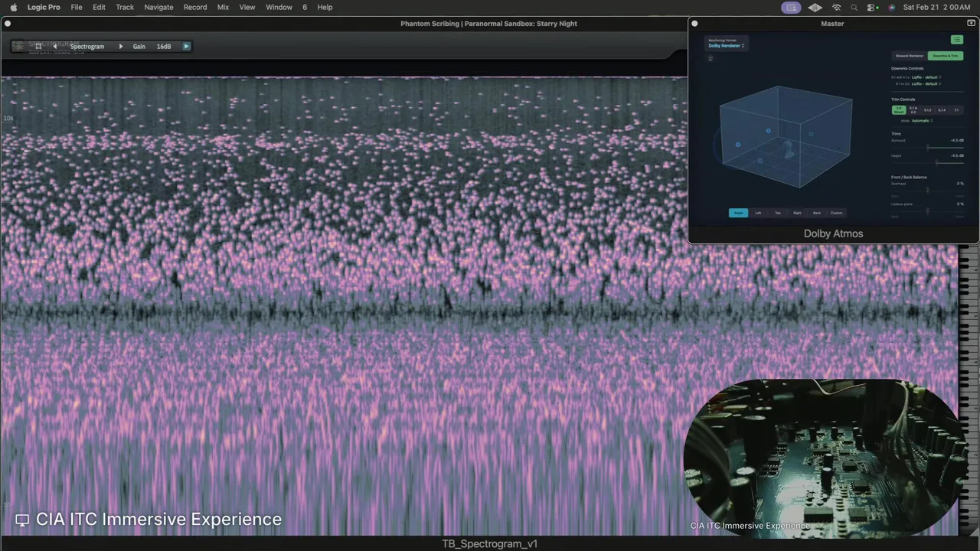Click the expand button in the Master window title bar
The image size is (980, 551).
tap(971, 23)
